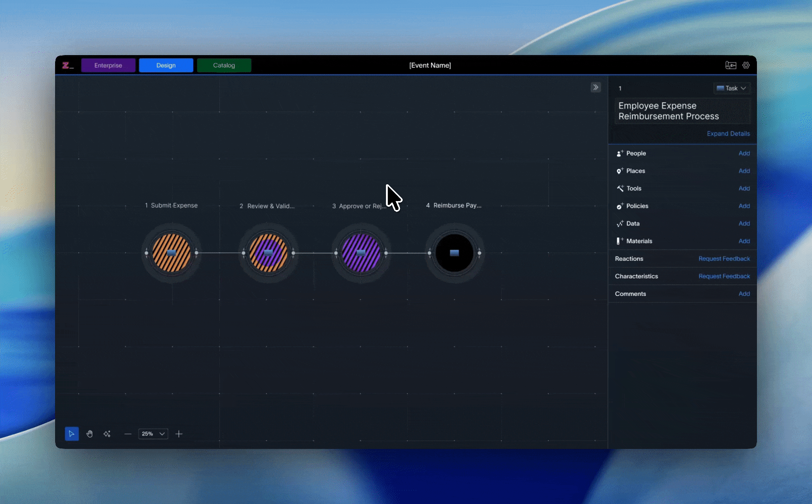Image resolution: width=812 pixels, height=504 pixels.
Task: Add a comment in Comments row
Action: (744, 294)
